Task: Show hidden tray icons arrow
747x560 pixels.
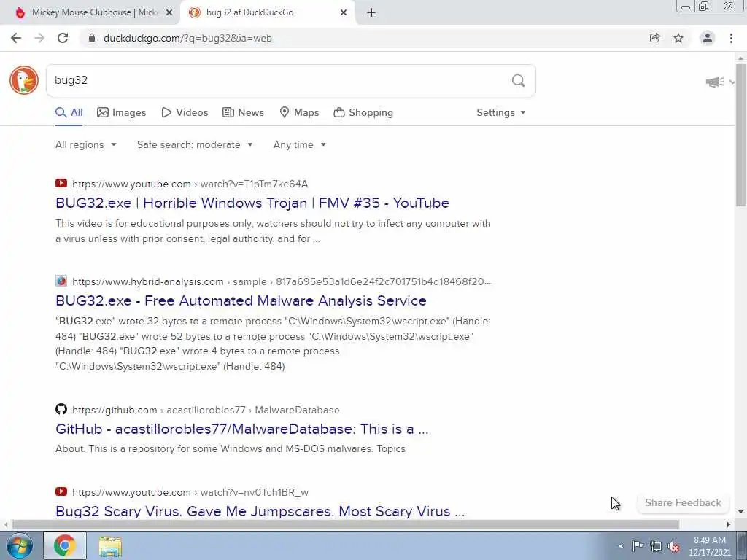Action: click(x=620, y=546)
